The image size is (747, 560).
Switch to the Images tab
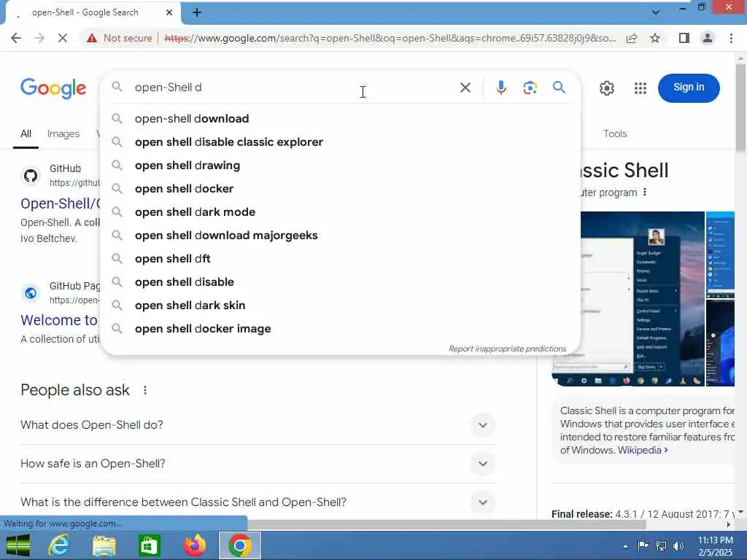click(63, 134)
